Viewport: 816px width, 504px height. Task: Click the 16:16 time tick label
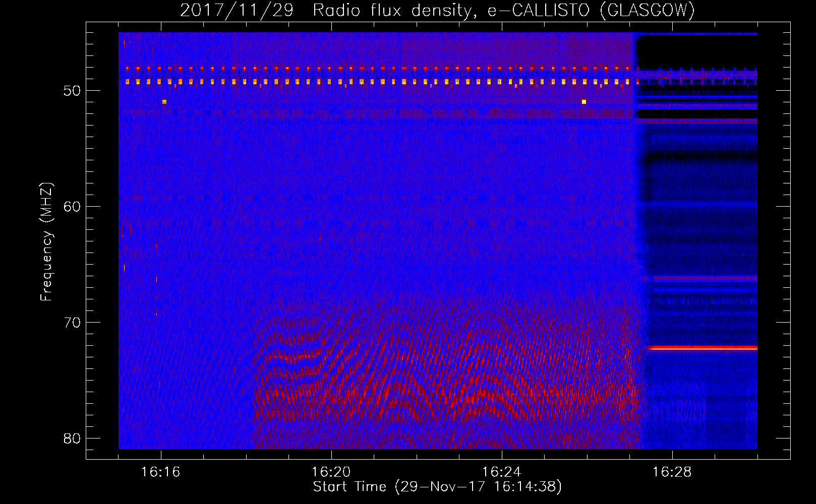tap(161, 472)
